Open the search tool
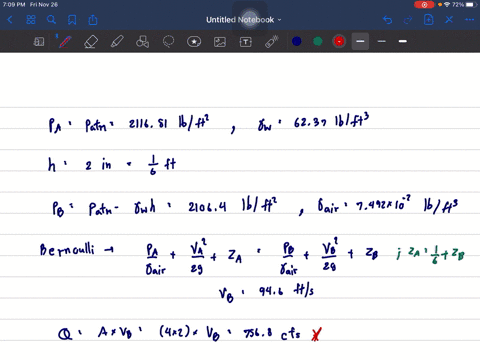The width and height of the screenshot is (480, 360). coord(51,20)
